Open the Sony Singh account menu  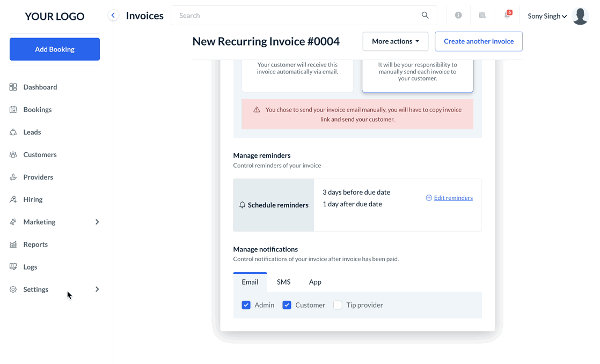547,16
